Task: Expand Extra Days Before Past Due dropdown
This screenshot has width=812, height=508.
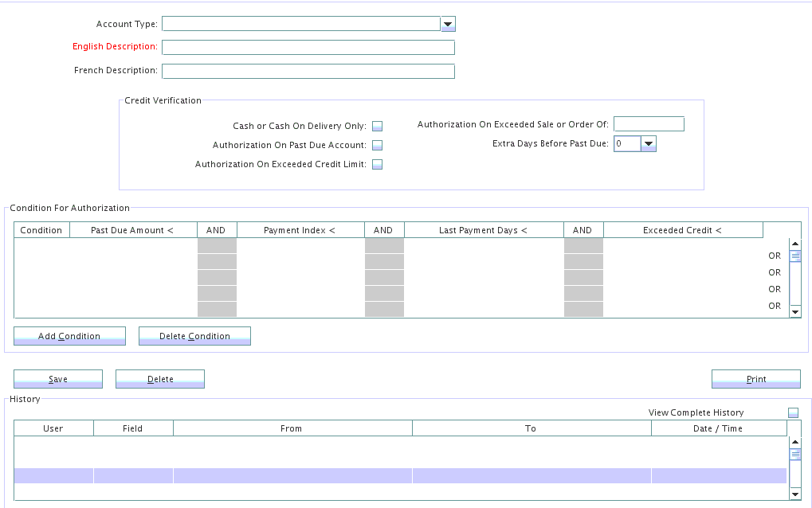Action: (x=649, y=144)
